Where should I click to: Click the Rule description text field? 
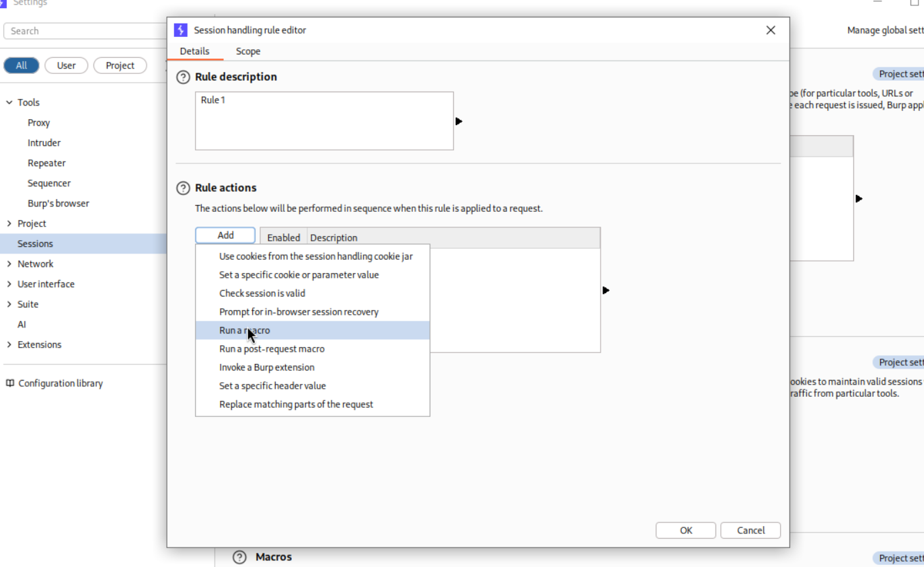(324, 121)
